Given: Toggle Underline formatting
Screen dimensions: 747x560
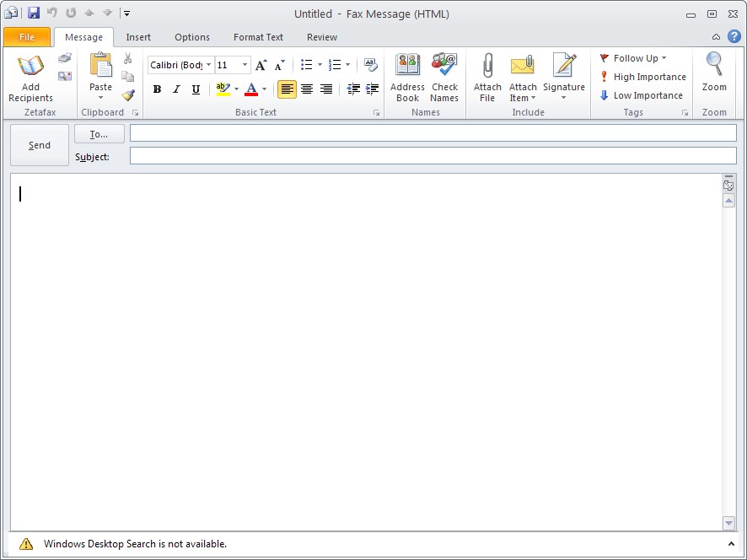Looking at the screenshot, I should pyautogui.click(x=196, y=89).
